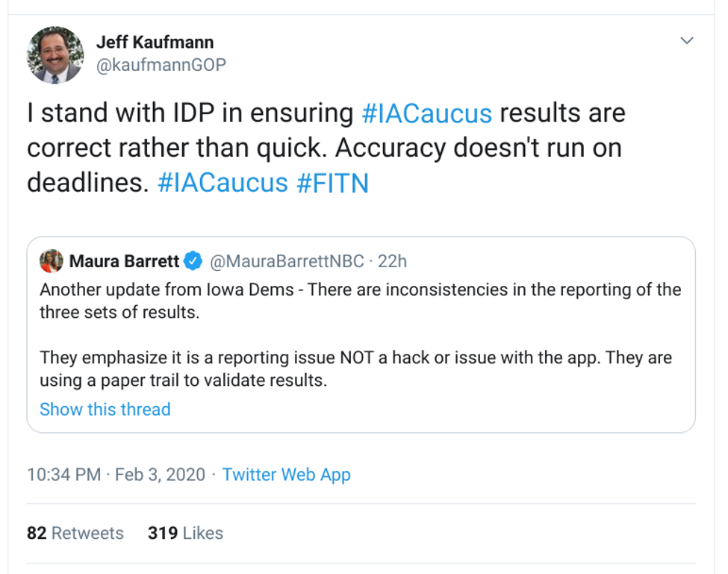Viewport: 728px width, 574px height.
Task: Open Jeff Kaufmann's profile picture
Action: (55, 55)
